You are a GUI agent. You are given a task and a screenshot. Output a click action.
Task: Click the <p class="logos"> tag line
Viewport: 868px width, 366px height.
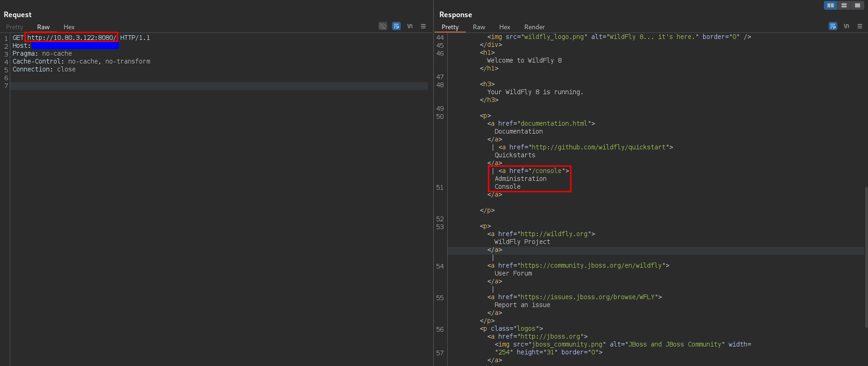coord(511,328)
